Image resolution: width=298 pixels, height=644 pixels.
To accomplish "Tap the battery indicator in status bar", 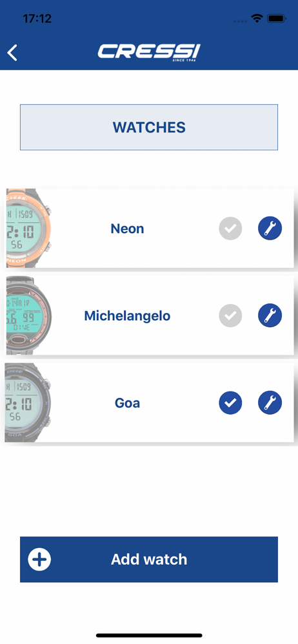I will point(277,19).
